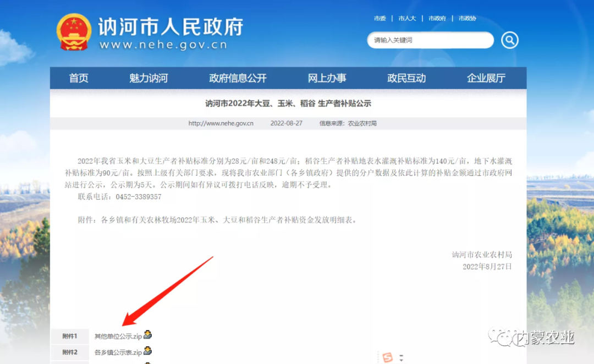The width and height of the screenshot is (594, 364).
Task: Click www.nehe.gov.cn under the site title
Action: 163,45
